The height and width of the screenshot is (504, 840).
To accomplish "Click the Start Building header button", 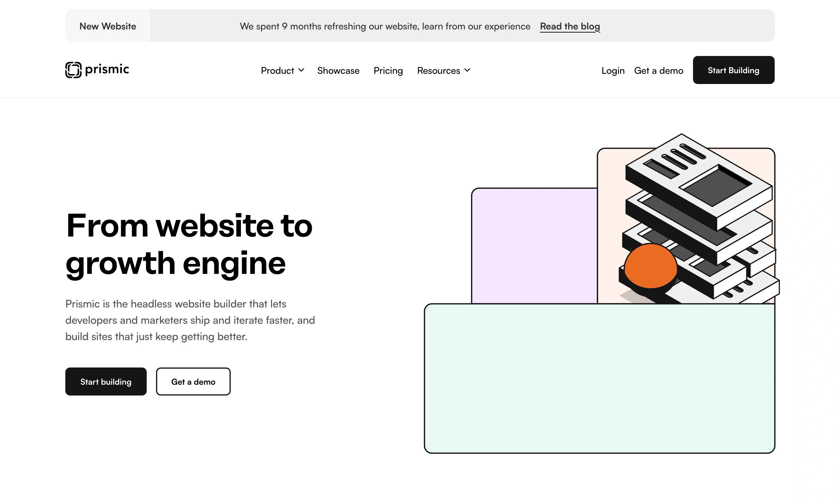I will coord(733,70).
